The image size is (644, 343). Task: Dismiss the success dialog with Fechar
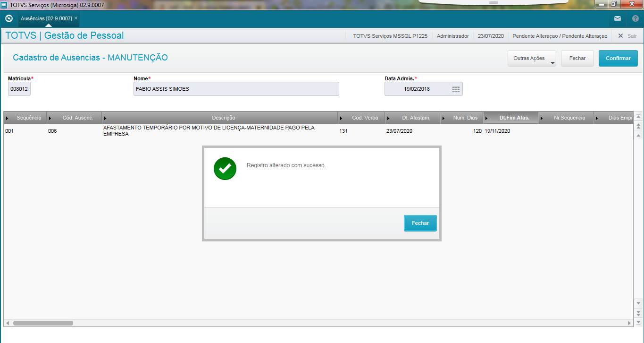(420, 223)
